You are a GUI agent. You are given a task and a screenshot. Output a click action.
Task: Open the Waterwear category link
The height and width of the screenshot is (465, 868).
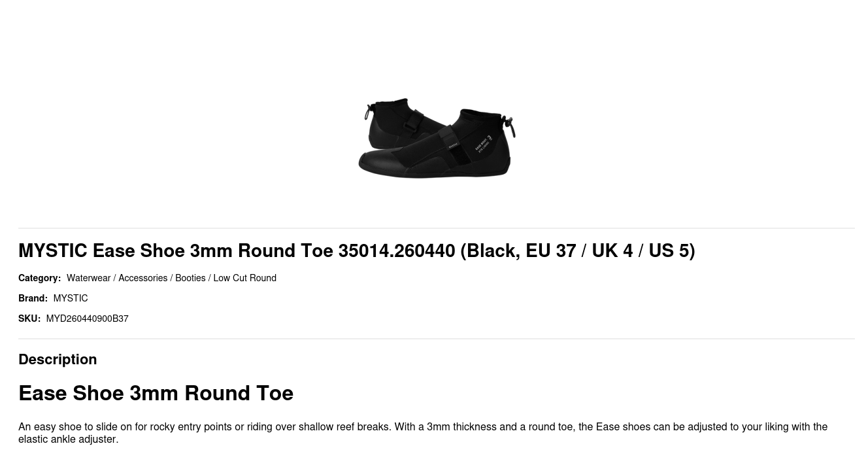click(x=88, y=278)
